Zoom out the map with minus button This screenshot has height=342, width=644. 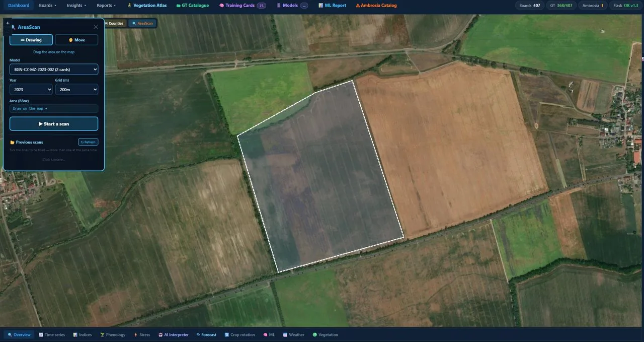point(7,31)
